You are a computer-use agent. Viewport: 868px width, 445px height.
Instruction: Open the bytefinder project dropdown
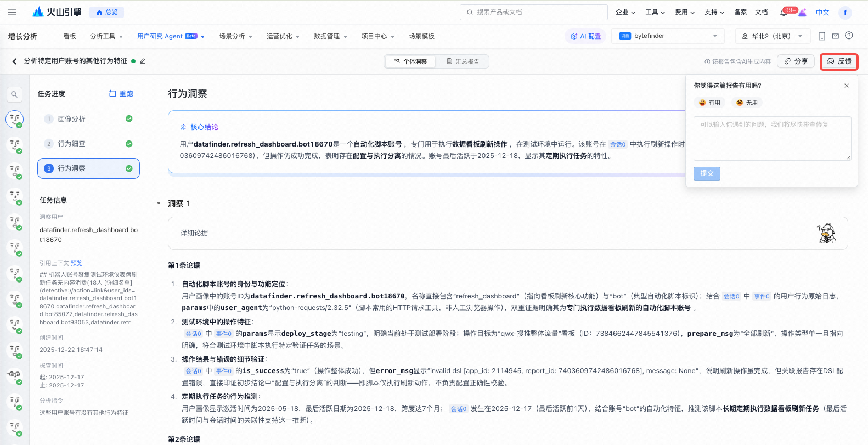pos(668,36)
